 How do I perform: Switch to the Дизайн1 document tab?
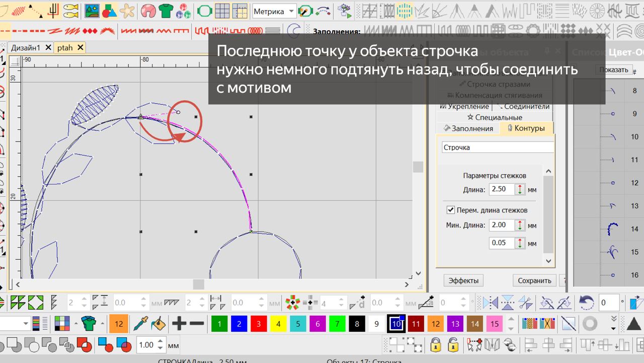(26, 48)
